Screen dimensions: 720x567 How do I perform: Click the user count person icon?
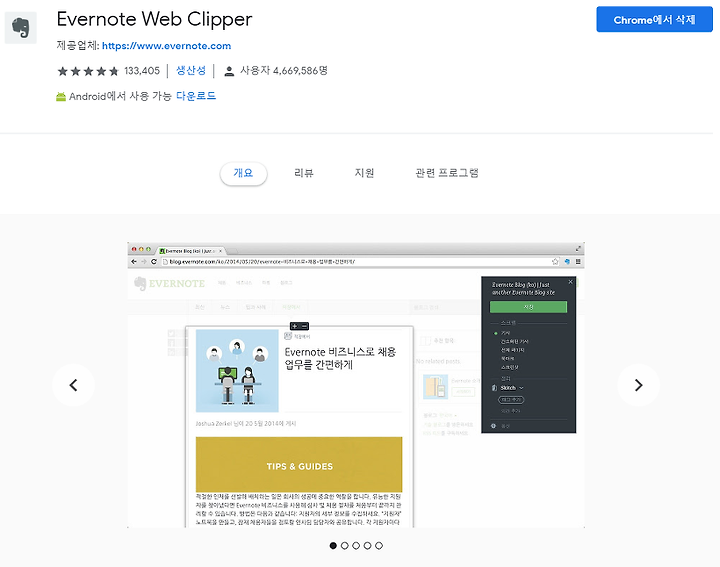pyautogui.click(x=229, y=71)
